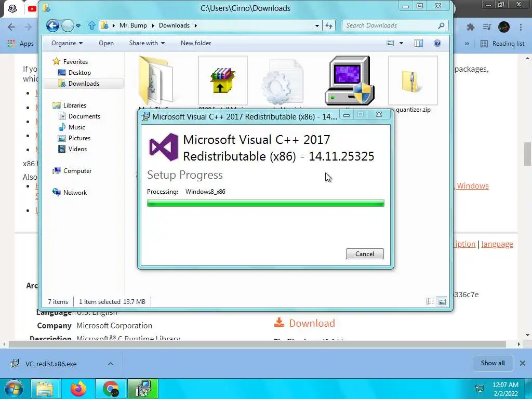This screenshot has height=399, width=532.
Task: Click the blue up-folder arrow icon
Action: pos(91,25)
